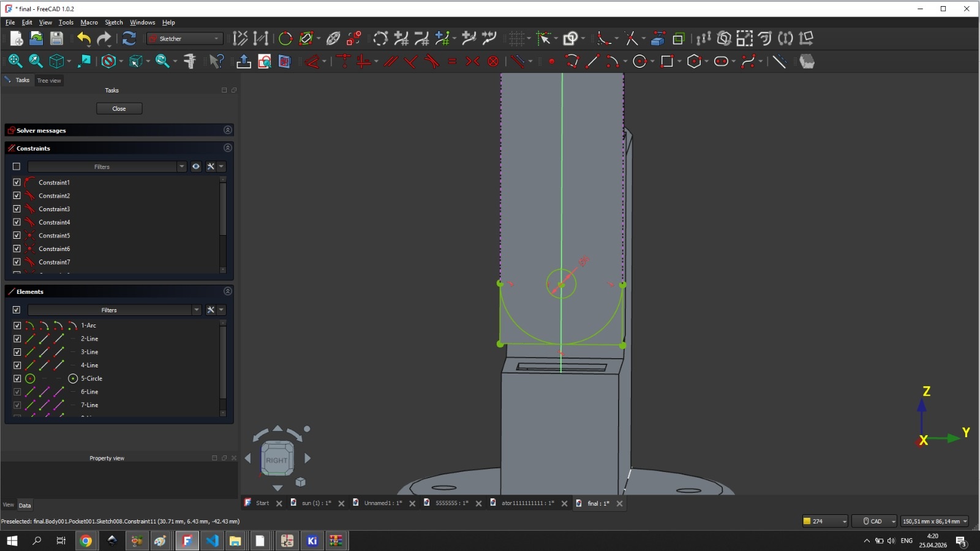Viewport: 980px width, 551px height.
Task: Collapse the Solver messages section
Action: point(228,130)
